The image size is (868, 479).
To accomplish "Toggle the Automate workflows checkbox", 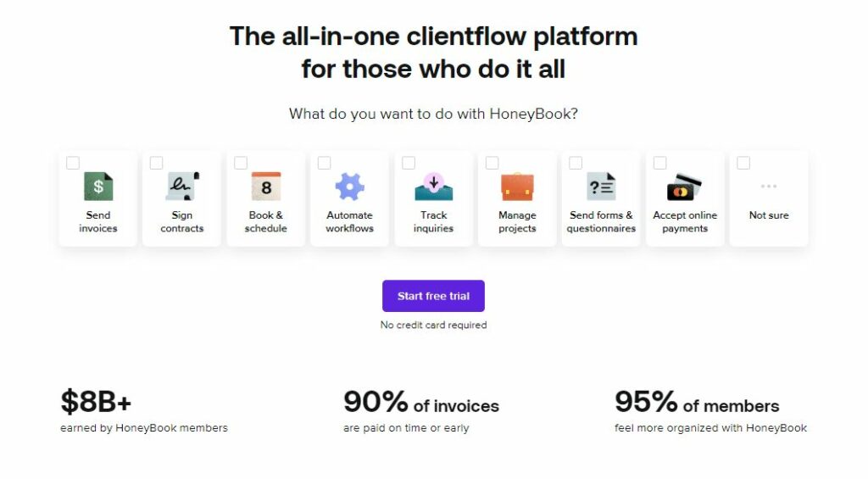I will coord(325,163).
